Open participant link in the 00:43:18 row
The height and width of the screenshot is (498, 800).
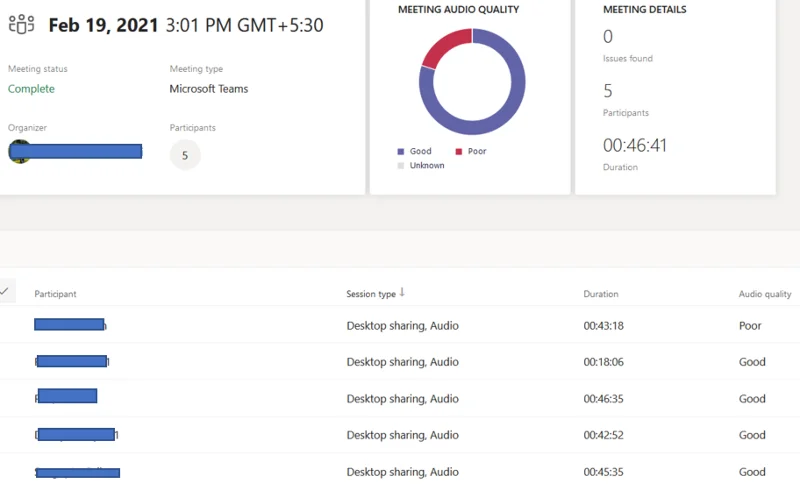tap(70, 325)
